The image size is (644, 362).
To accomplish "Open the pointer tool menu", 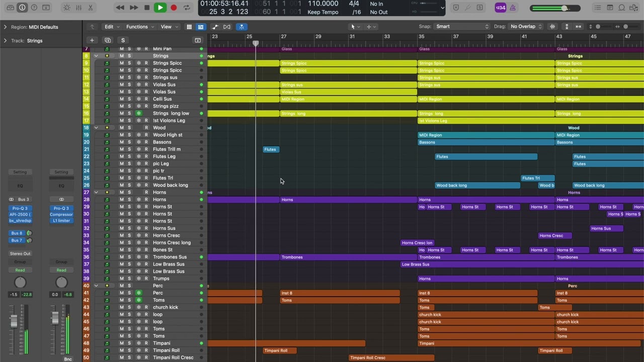I will [x=355, y=27].
